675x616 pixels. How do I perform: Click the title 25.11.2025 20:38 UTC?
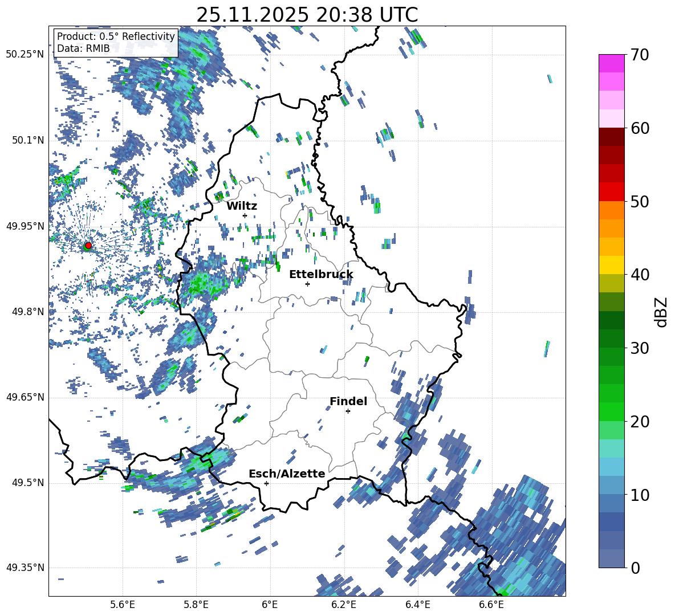pyautogui.click(x=307, y=15)
